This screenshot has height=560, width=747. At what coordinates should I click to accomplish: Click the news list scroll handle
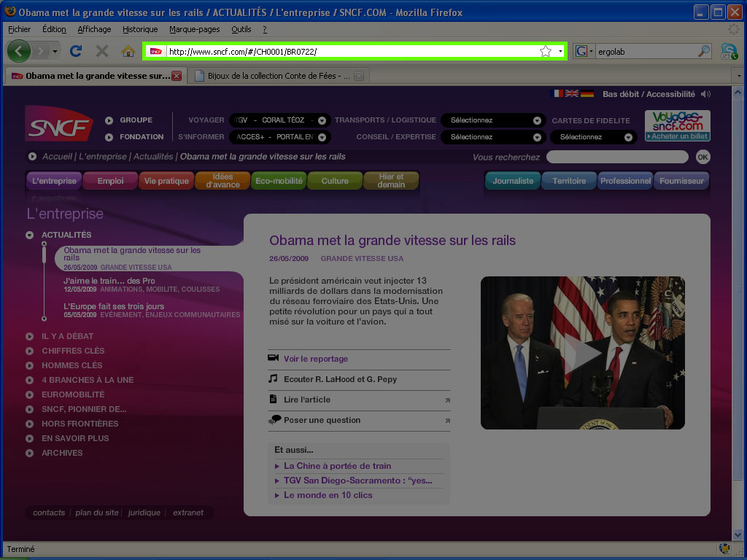pyautogui.click(x=44, y=254)
